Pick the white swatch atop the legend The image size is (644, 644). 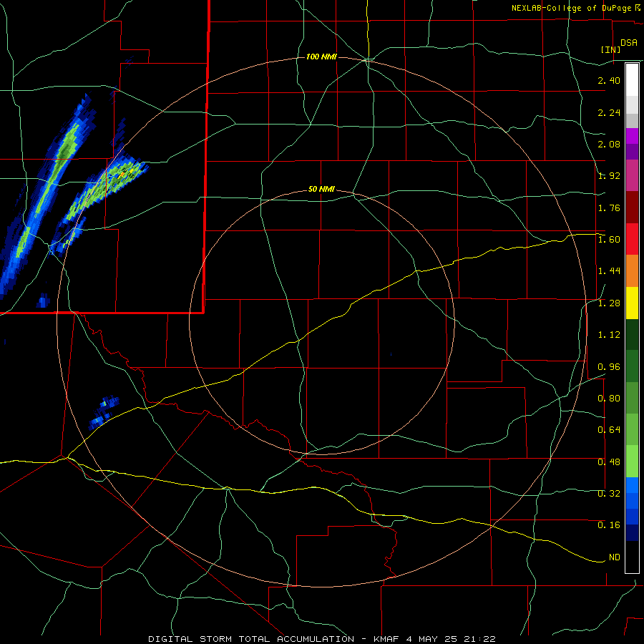(632, 80)
